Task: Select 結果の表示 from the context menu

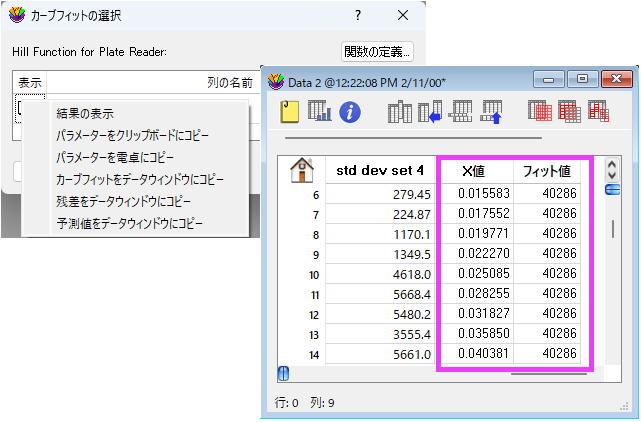Action: pos(99,113)
